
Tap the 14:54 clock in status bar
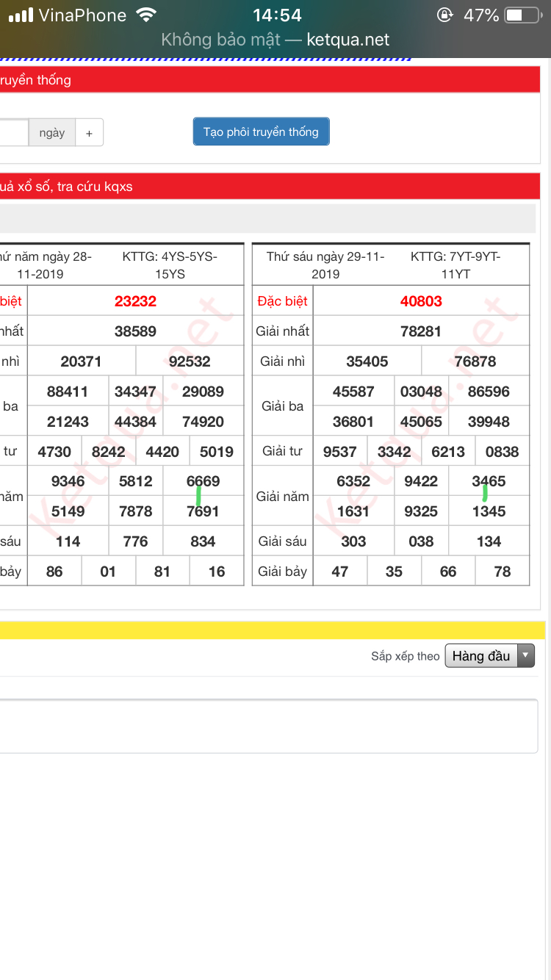276,15
